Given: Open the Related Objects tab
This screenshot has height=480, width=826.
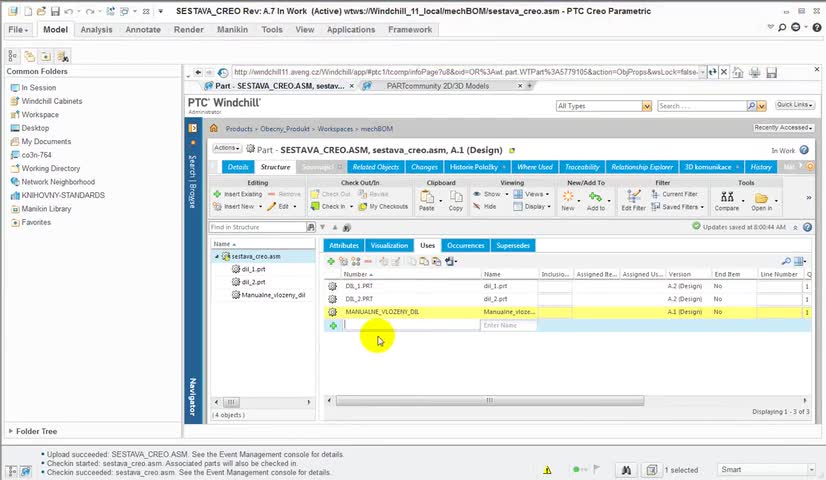Looking at the screenshot, I should (376, 167).
